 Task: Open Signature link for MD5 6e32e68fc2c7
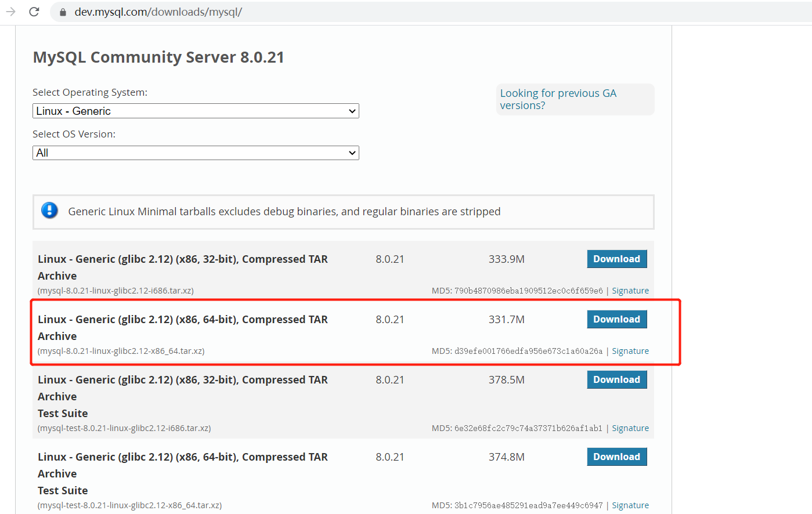click(x=630, y=428)
